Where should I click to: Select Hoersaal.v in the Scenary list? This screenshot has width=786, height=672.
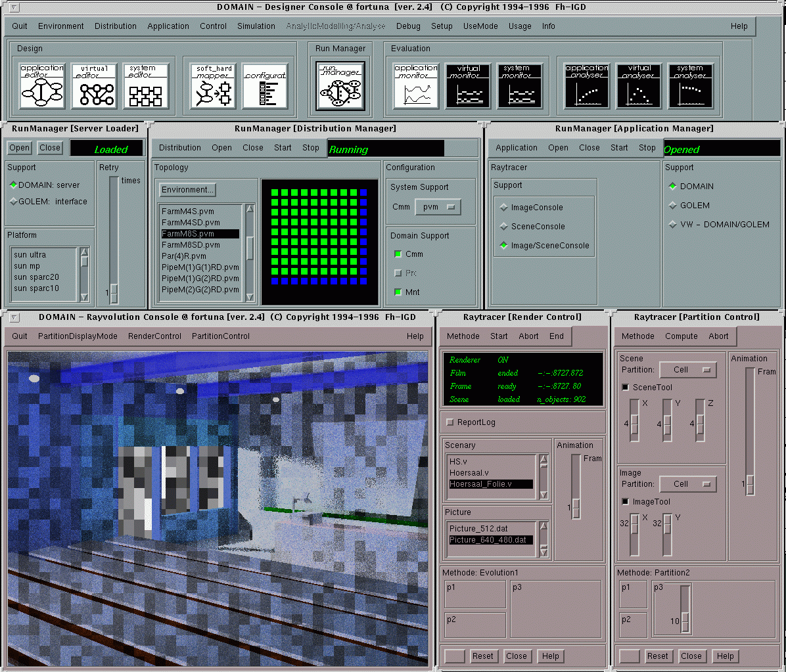[x=469, y=473]
